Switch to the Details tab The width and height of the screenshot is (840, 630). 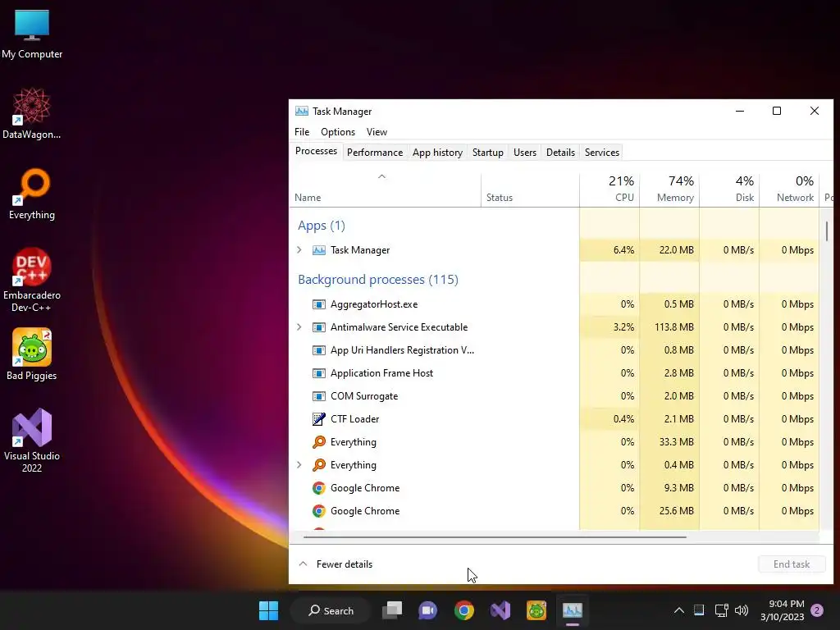(560, 152)
